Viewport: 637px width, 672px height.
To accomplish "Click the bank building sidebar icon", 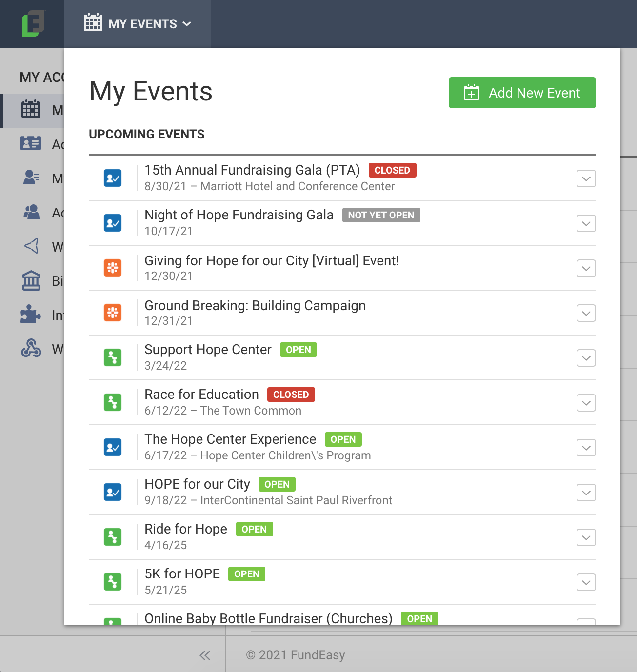I will 31,280.
